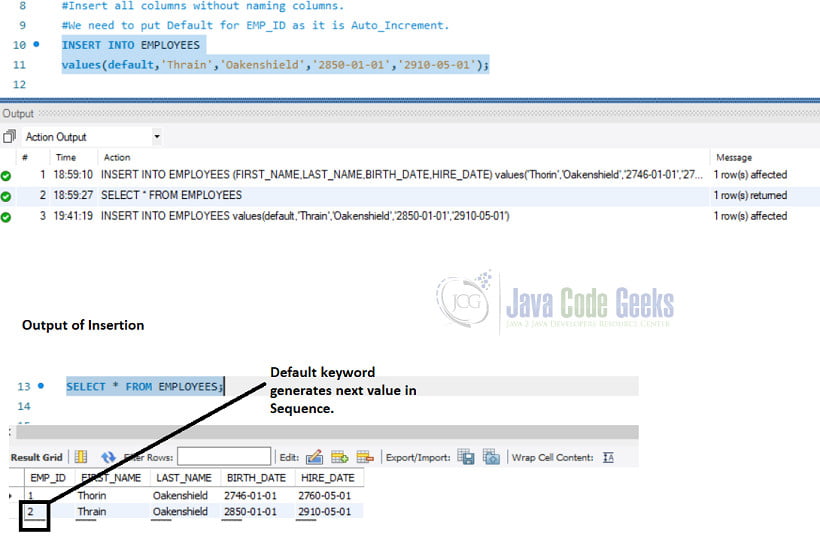Click the import records icon
Viewport: 820px width, 552px height.
click(x=491, y=457)
